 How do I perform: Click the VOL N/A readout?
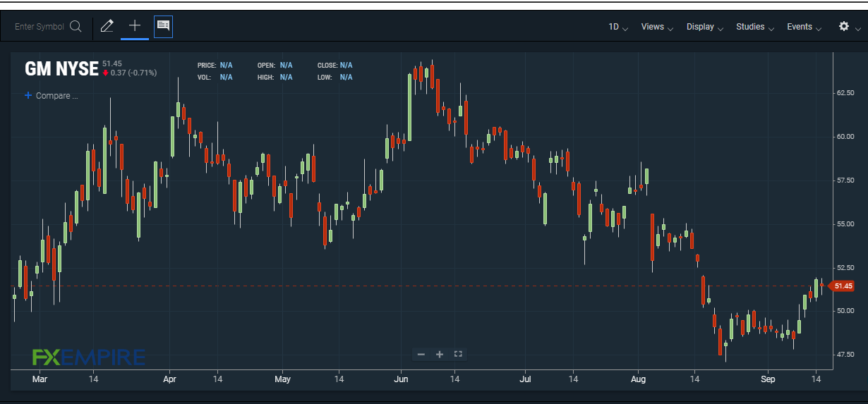(215, 77)
